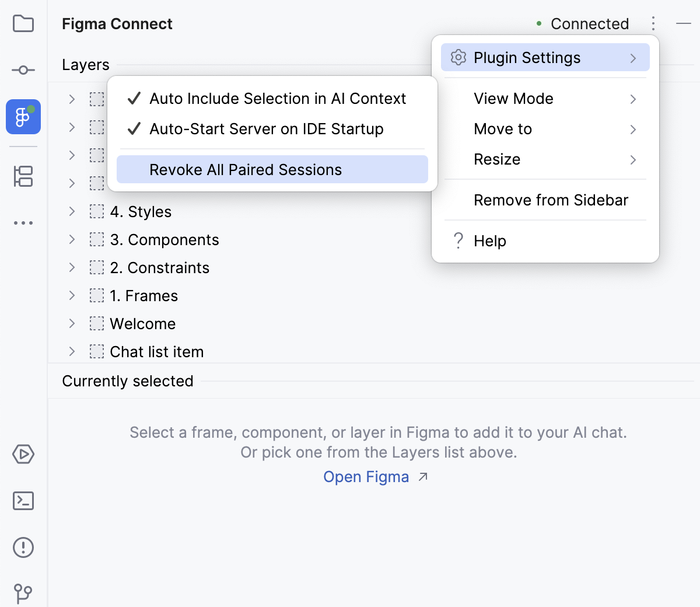Click the Layers section heading
This screenshot has width=700, height=607.
pos(86,65)
